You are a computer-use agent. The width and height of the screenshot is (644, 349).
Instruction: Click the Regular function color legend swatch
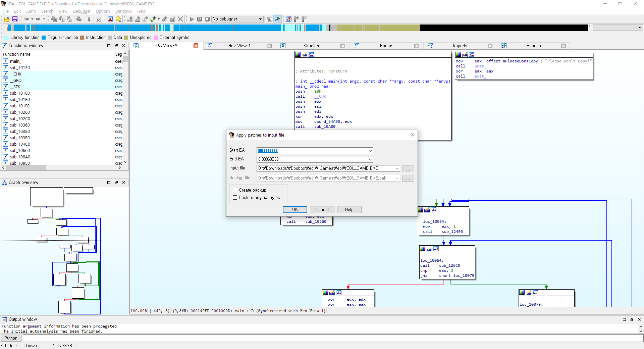click(x=44, y=38)
